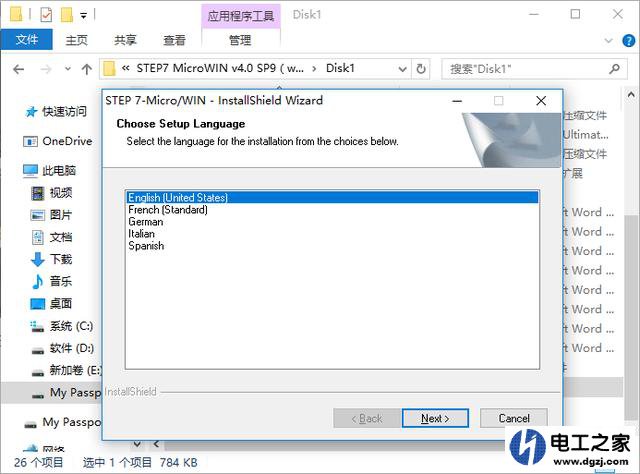Click Disk1 in address breadcrumb

[x=340, y=68]
